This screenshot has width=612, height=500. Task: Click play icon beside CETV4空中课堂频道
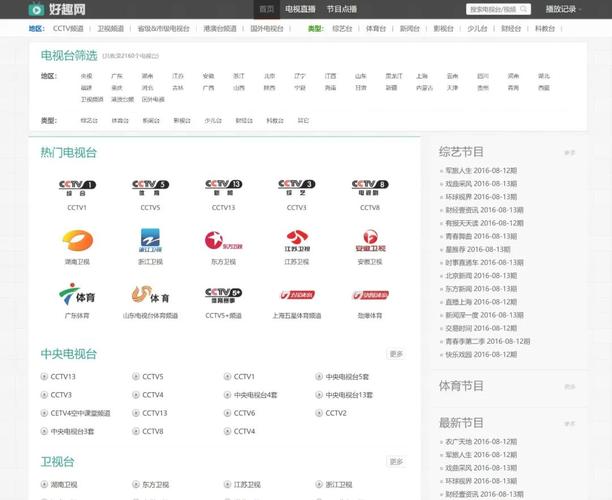[44, 413]
